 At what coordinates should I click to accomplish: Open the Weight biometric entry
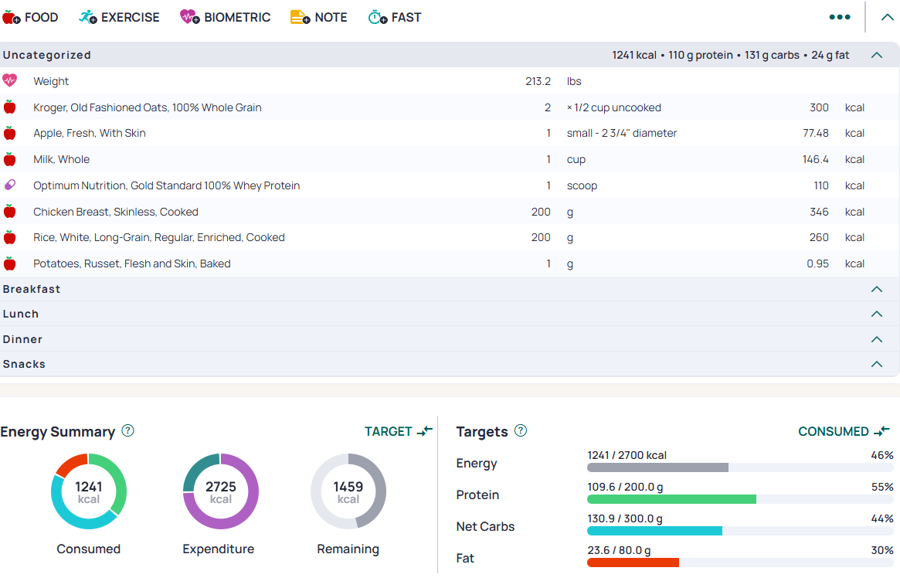[x=51, y=81]
